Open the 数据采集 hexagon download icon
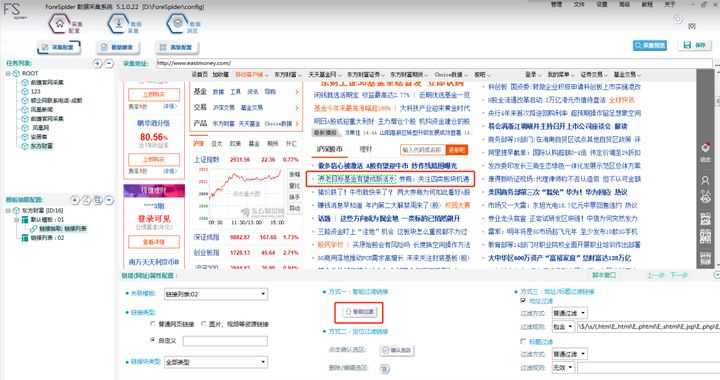 coord(118,23)
